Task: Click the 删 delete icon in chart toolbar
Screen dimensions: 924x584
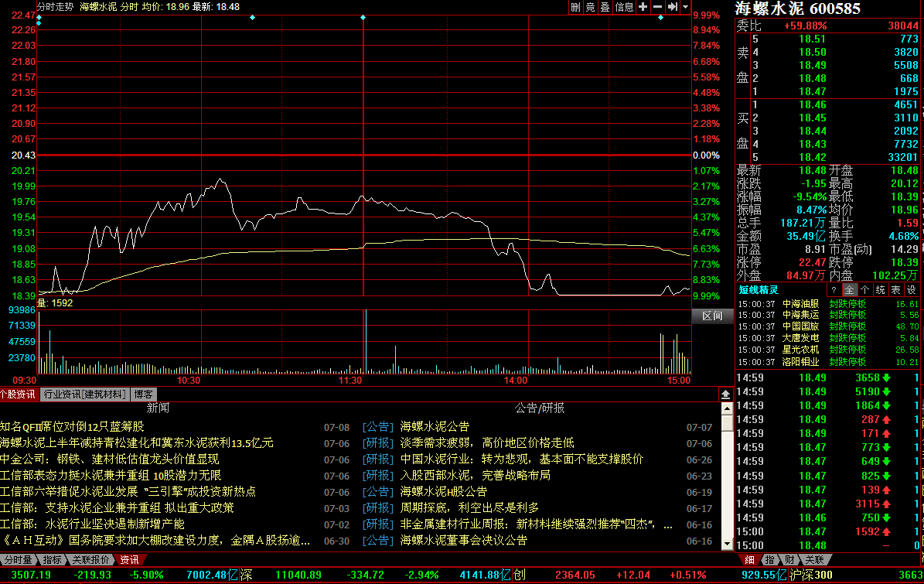Action: tap(576, 7)
